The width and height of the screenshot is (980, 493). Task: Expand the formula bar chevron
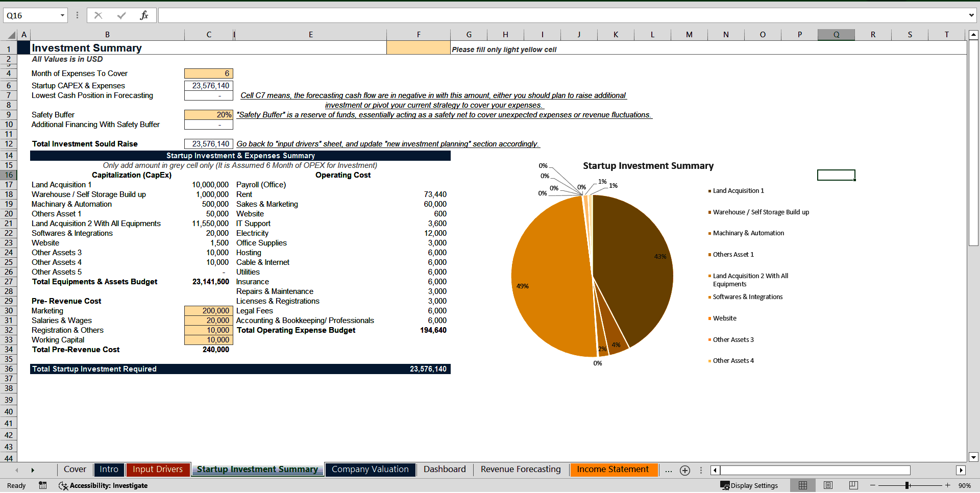pos(971,15)
